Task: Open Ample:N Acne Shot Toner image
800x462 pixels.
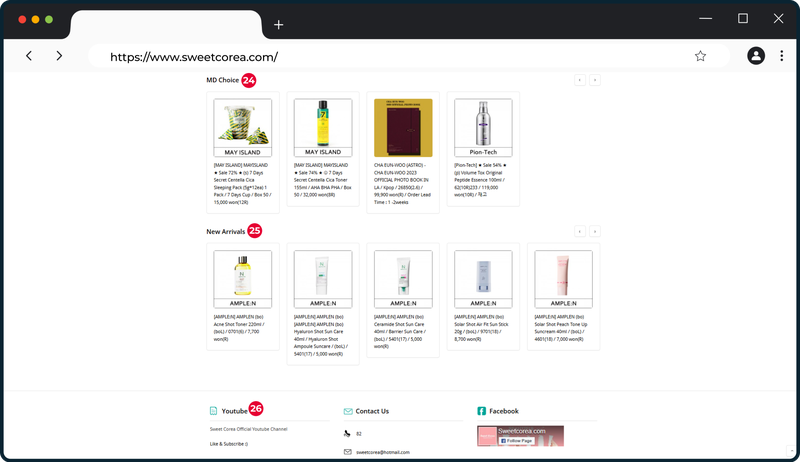Action: coord(242,279)
